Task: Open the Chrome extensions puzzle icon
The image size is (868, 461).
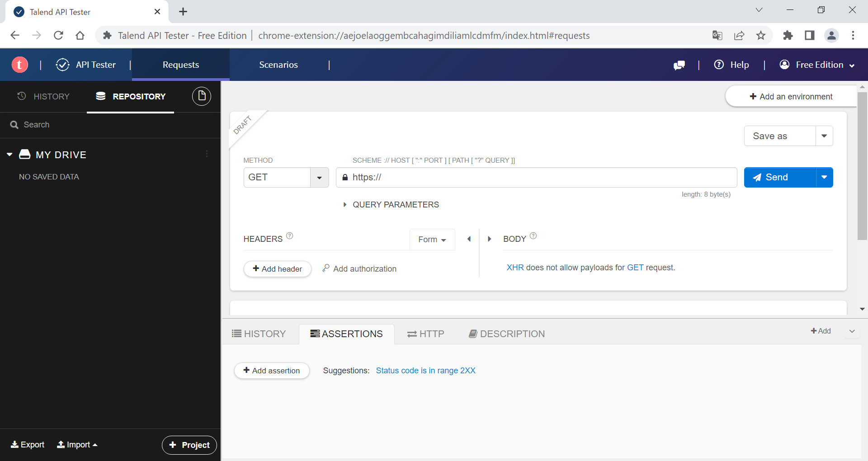Action: pyautogui.click(x=788, y=36)
